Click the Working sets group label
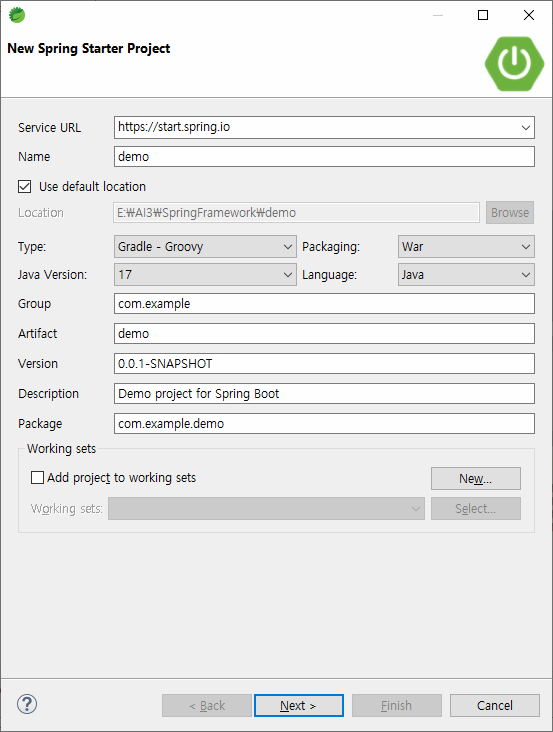Image resolution: width=553 pixels, height=732 pixels. tap(62, 449)
